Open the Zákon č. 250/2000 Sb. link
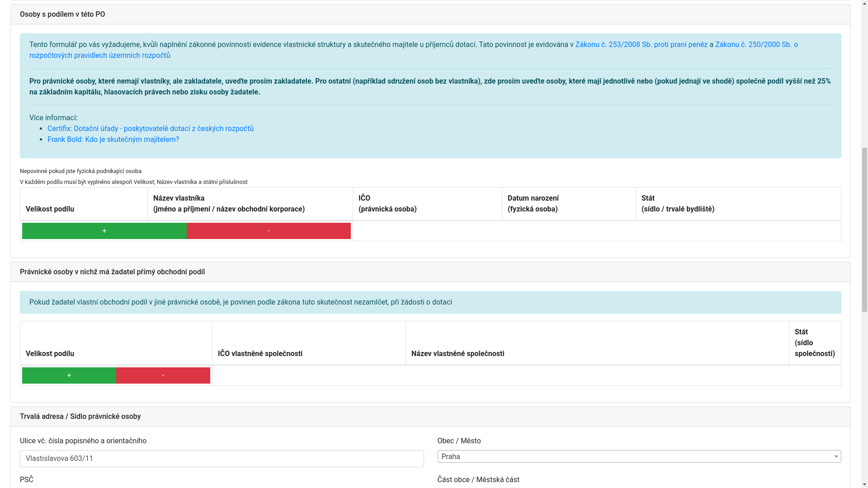The width and height of the screenshot is (868, 488). (756, 44)
